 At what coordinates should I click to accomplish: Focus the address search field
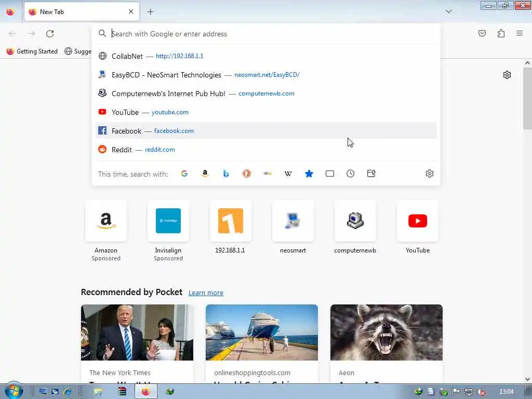pos(265,34)
